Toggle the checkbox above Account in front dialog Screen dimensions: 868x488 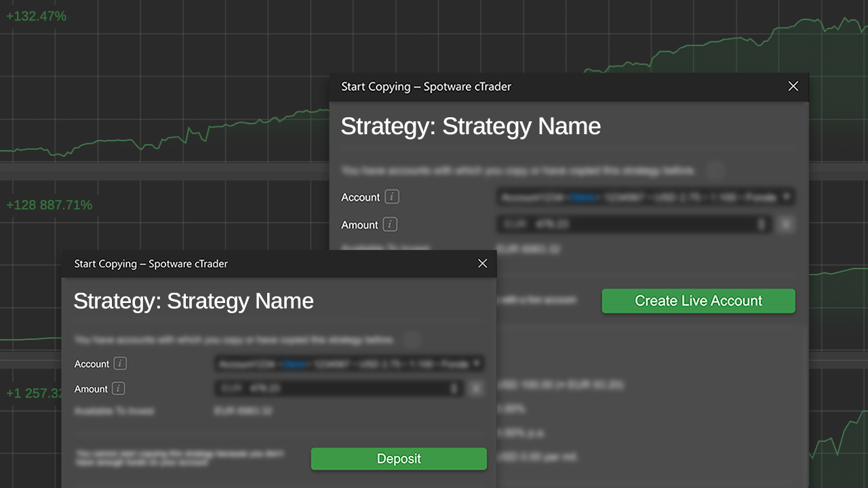tap(412, 340)
